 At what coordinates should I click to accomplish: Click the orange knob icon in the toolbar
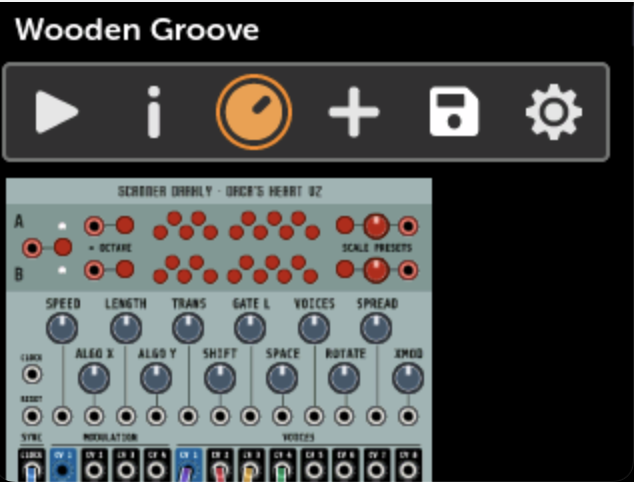254,112
